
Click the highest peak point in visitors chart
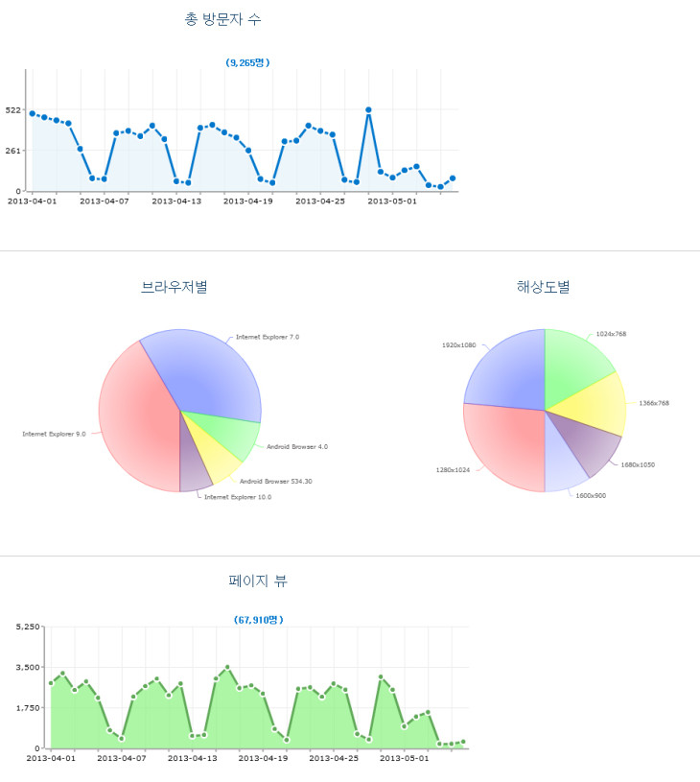click(368, 110)
